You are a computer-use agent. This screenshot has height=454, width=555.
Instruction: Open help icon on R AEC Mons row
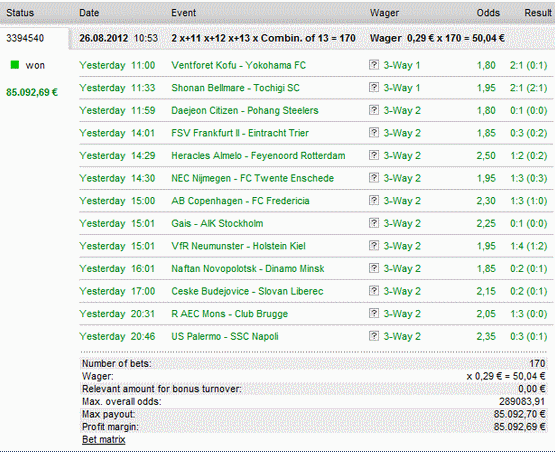(374, 314)
